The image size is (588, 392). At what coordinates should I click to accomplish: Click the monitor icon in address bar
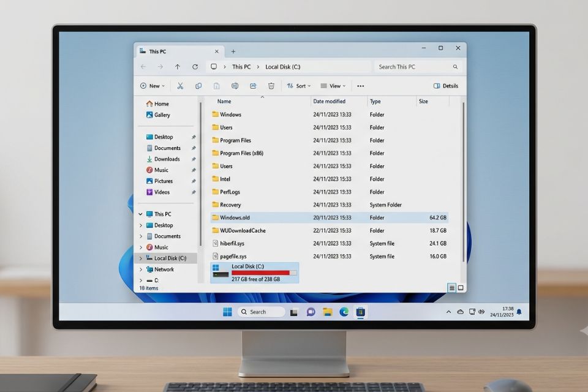(214, 66)
